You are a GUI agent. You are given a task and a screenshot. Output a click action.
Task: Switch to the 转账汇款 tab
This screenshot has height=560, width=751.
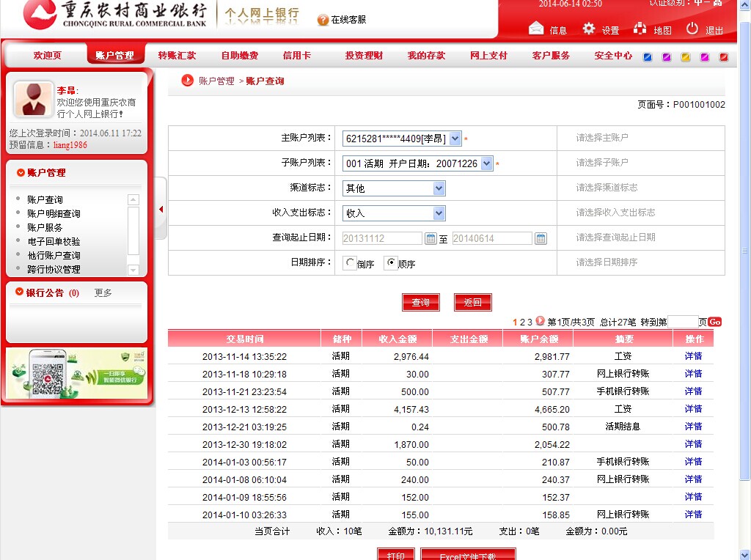tap(177, 56)
